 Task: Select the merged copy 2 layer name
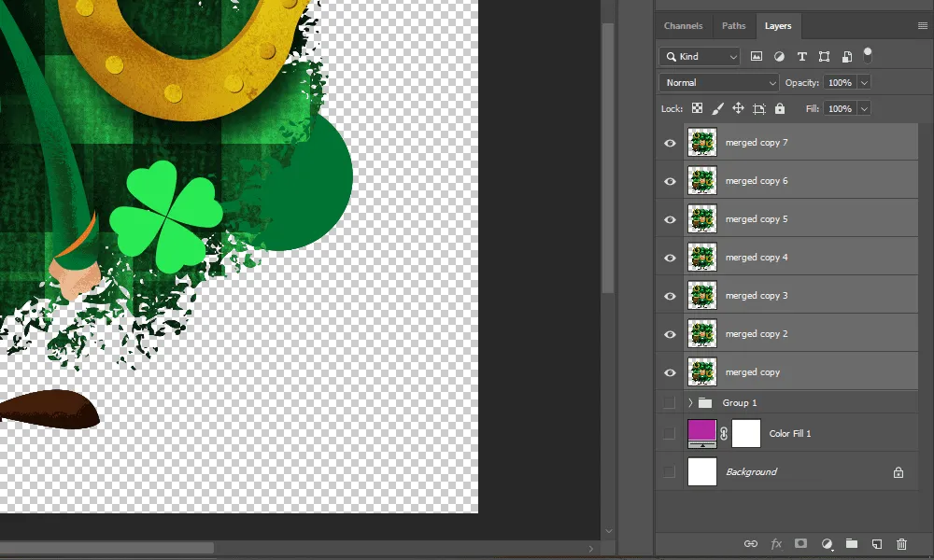pos(757,334)
